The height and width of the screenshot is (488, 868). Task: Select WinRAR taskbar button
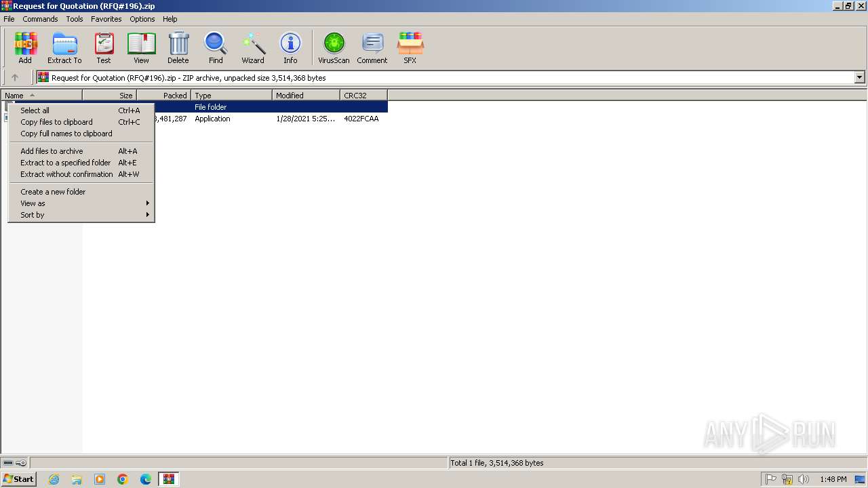(169, 479)
